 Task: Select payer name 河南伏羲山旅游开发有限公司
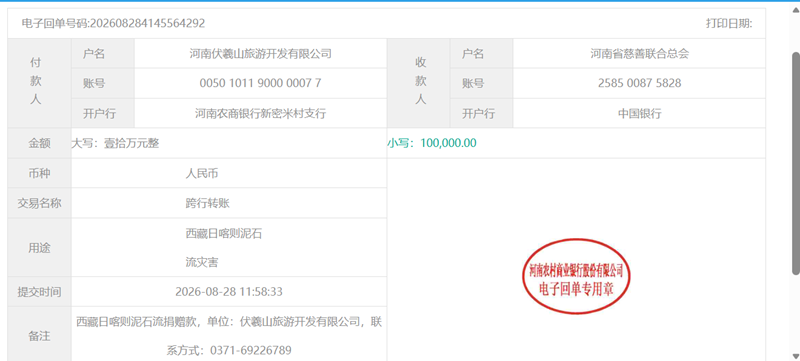(x=260, y=54)
